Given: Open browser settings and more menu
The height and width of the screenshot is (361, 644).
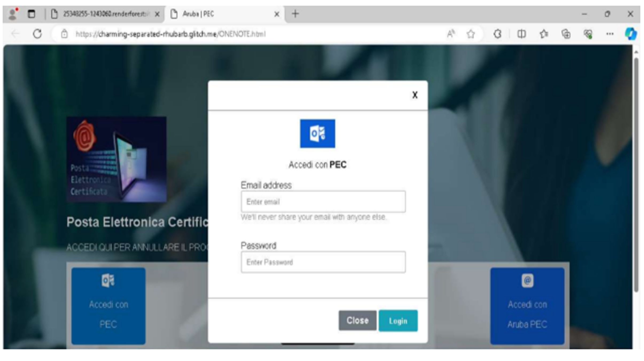Looking at the screenshot, I should coord(610,34).
